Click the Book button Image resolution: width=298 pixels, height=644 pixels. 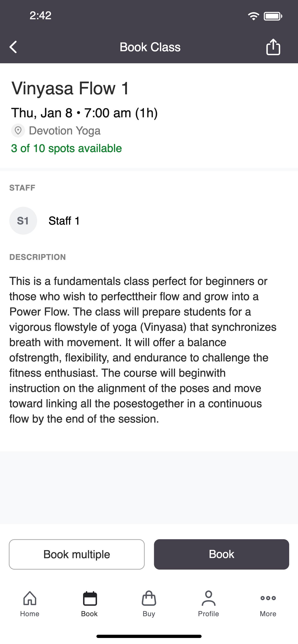click(x=221, y=554)
